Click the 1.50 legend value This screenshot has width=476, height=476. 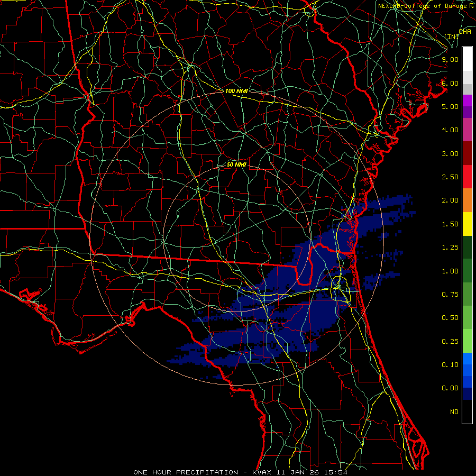[x=450, y=224]
